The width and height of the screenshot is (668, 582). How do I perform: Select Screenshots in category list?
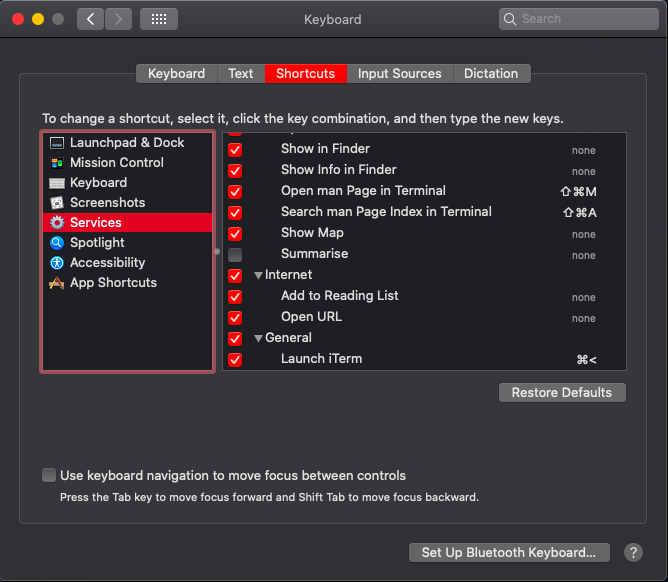(127, 203)
